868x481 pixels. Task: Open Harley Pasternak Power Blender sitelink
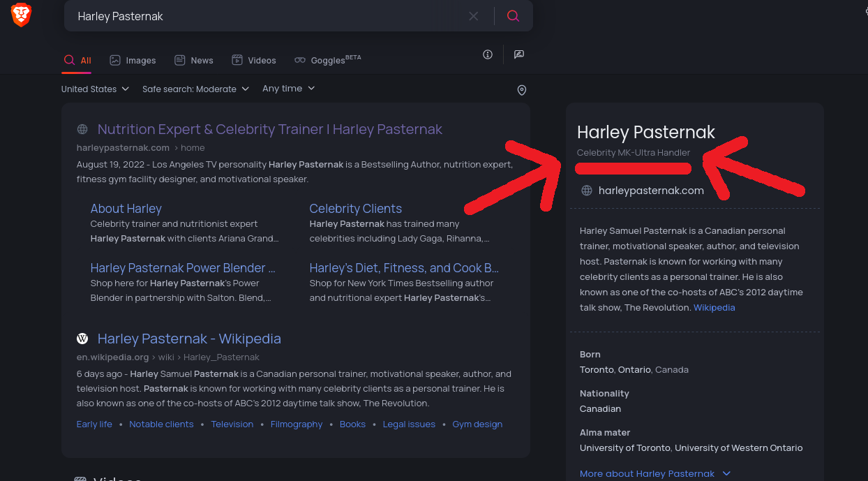click(183, 268)
